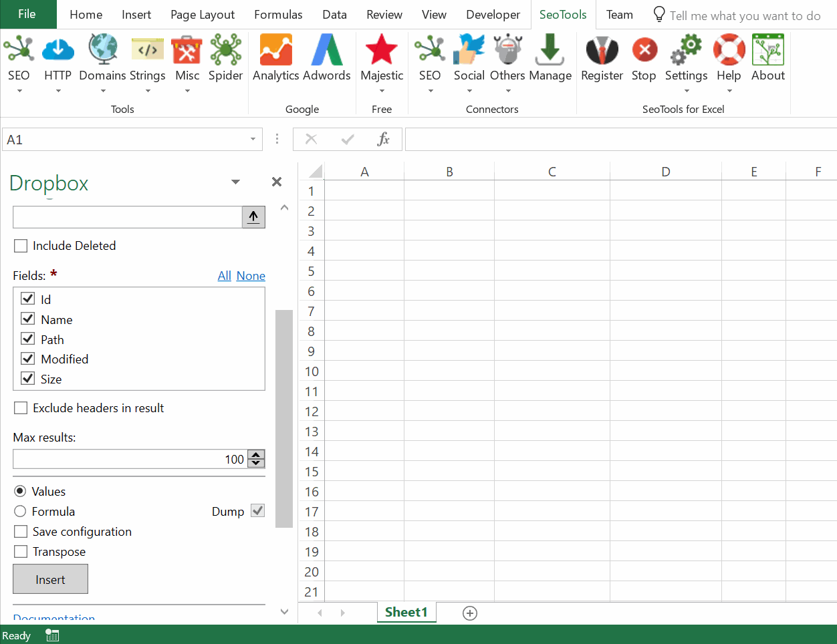Viewport: 837px width, 644px height.
Task: Uncheck the Path field checkbox
Action: pos(28,339)
